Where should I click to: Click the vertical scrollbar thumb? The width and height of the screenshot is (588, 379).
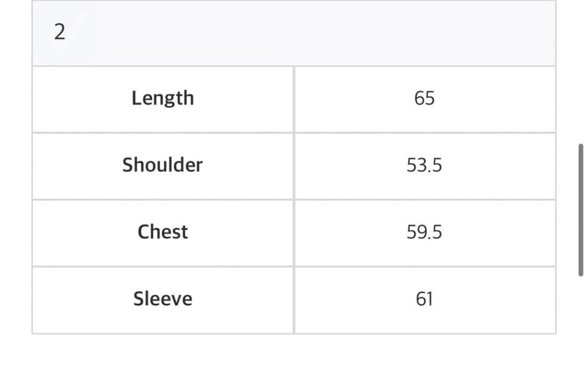tap(581, 209)
